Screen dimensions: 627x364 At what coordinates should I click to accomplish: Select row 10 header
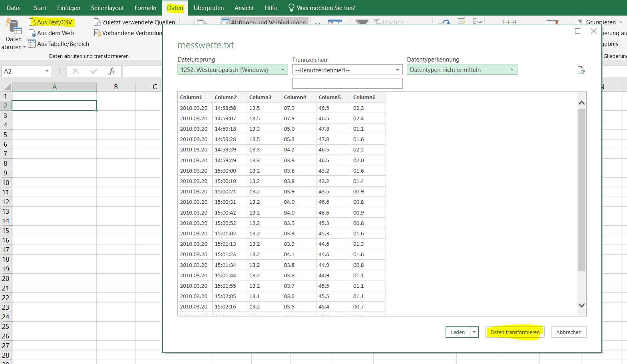click(6, 183)
